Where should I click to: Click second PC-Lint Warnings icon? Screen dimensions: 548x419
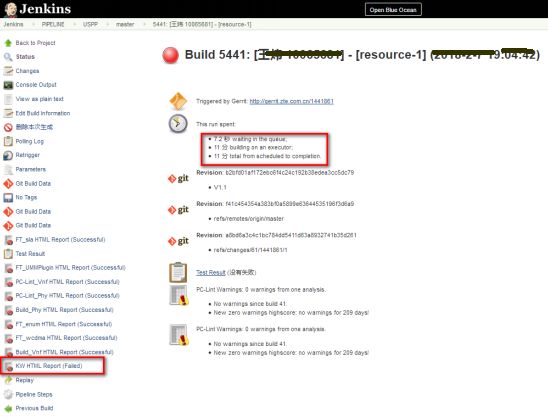tap(179, 335)
